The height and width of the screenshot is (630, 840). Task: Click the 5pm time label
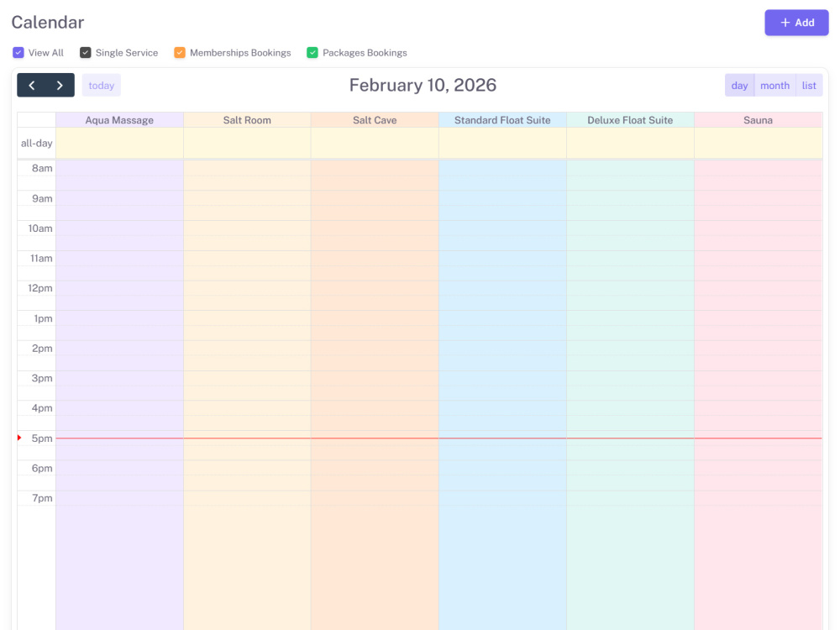[x=42, y=438]
